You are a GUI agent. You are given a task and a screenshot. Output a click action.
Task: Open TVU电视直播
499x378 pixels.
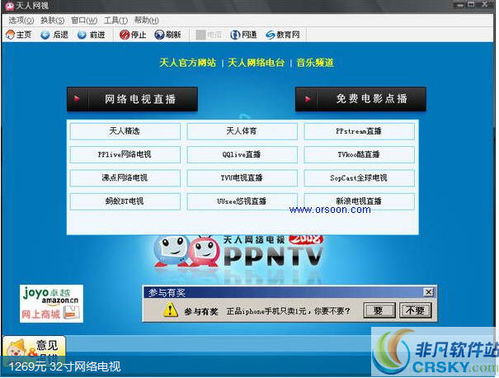pos(242,178)
